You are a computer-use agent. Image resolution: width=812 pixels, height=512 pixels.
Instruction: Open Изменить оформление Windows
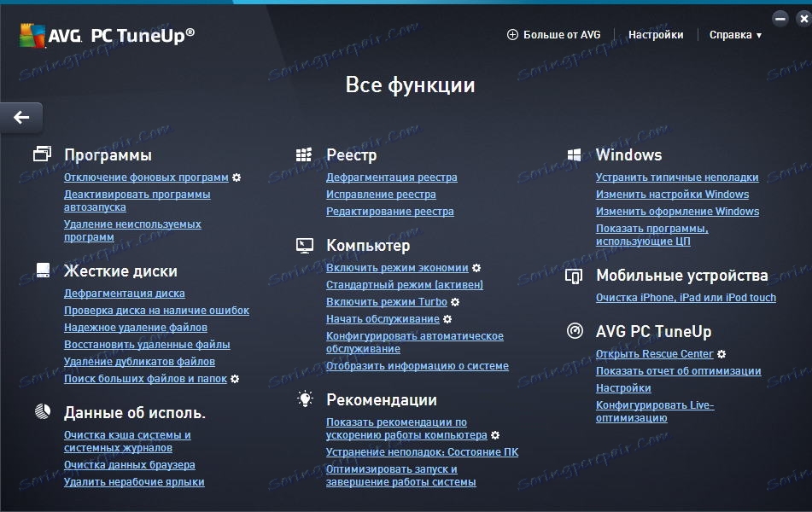click(x=677, y=212)
